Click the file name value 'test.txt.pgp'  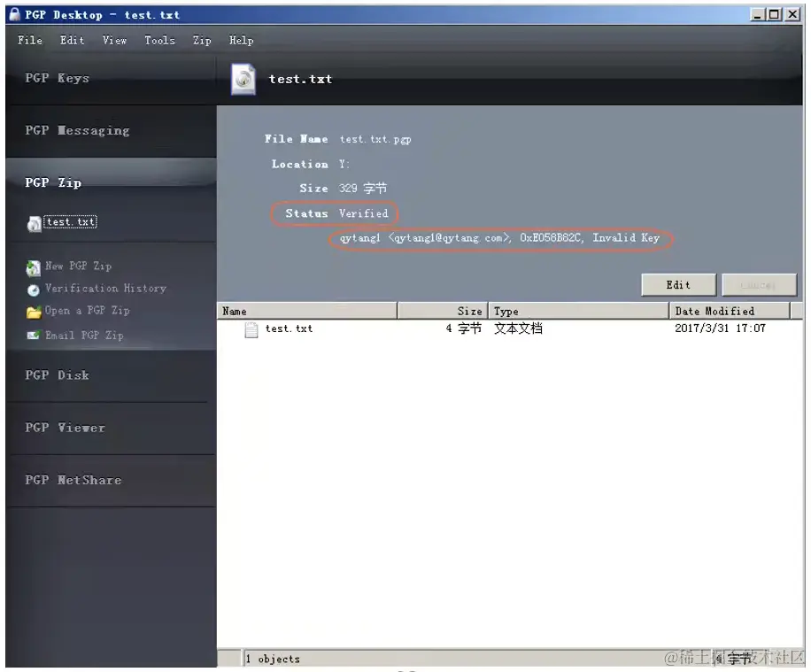pyautogui.click(x=375, y=139)
